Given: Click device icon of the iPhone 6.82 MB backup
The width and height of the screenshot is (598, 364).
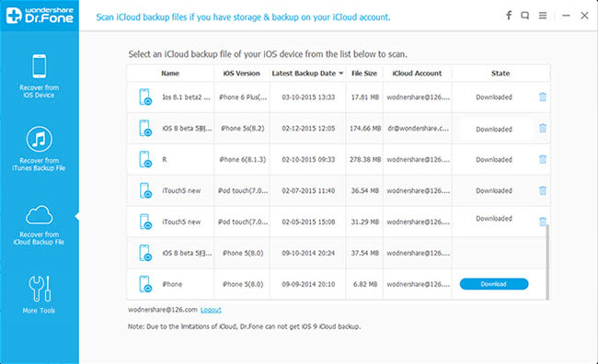Looking at the screenshot, I should [x=145, y=284].
